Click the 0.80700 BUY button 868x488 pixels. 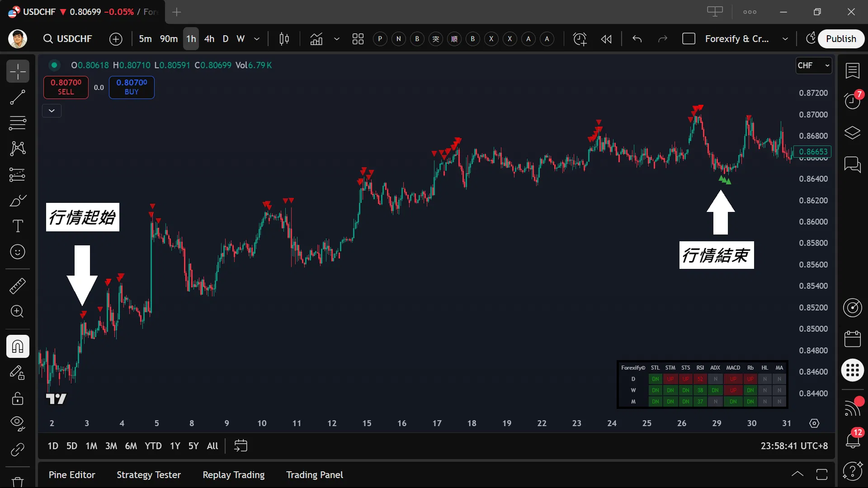132,87
